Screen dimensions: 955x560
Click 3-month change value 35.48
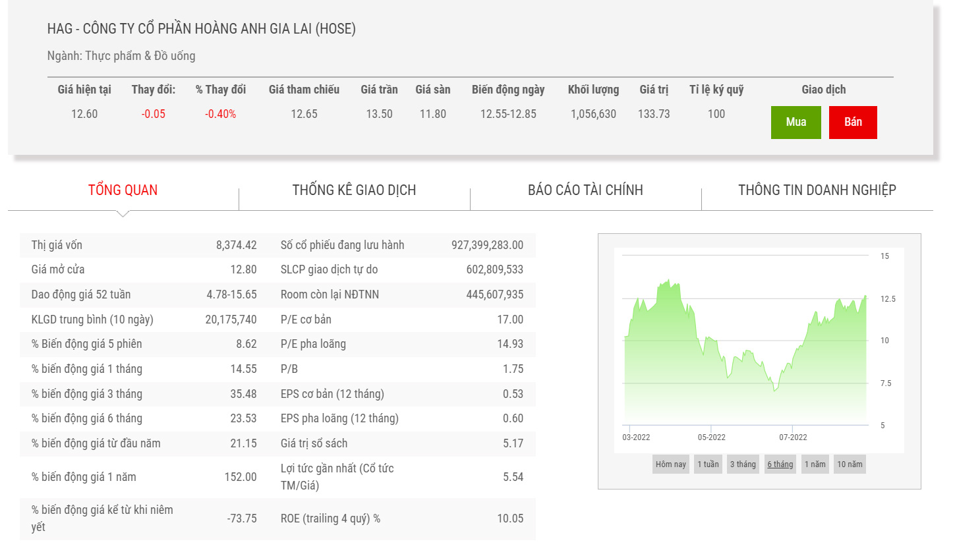[243, 394]
